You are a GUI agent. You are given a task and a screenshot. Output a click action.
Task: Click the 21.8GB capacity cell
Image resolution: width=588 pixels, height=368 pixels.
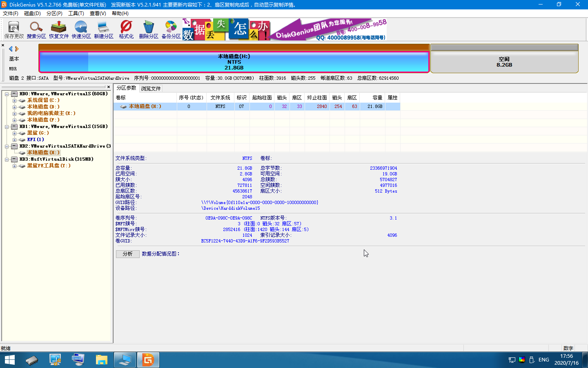(373, 106)
